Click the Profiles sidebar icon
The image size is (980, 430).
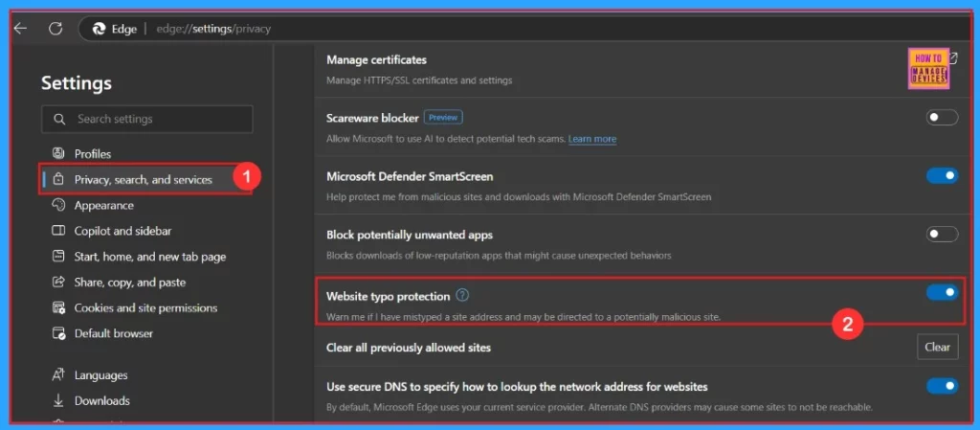tap(58, 153)
